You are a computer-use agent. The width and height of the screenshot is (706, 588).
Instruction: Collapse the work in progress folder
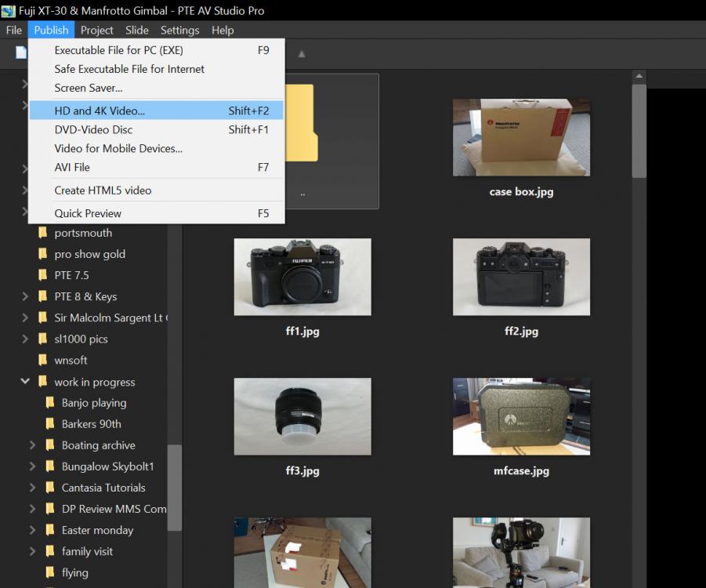[x=25, y=382]
